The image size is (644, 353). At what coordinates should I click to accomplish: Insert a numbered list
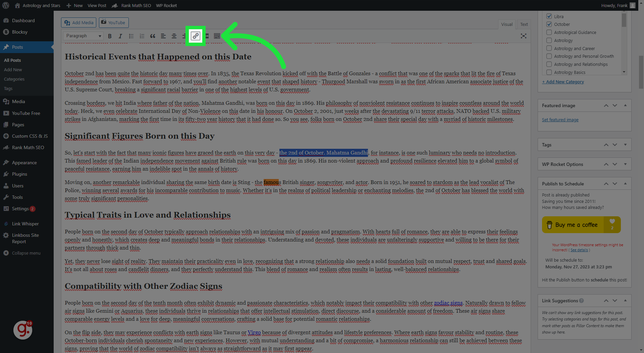[x=142, y=36]
